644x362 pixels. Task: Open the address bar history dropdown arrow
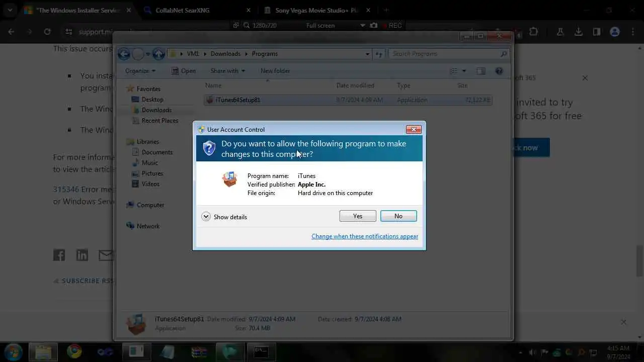click(367, 54)
